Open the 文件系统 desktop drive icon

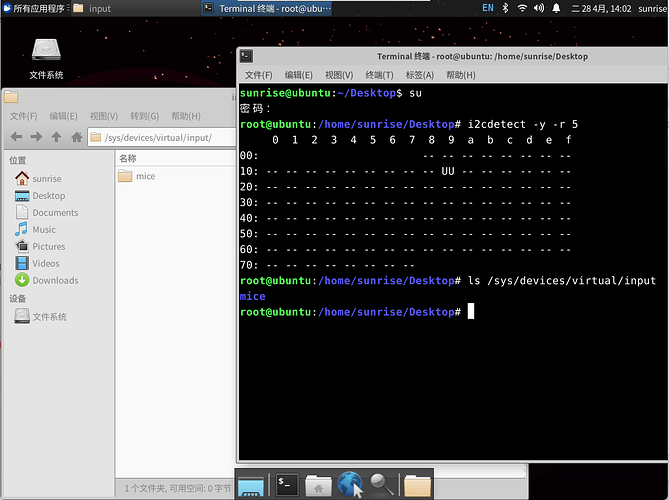pyautogui.click(x=46, y=58)
